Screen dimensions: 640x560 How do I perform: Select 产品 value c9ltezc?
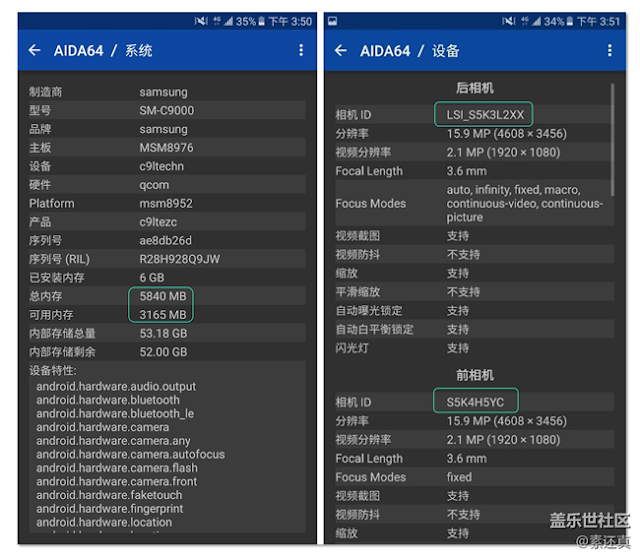pyautogui.click(x=158, y=222)
